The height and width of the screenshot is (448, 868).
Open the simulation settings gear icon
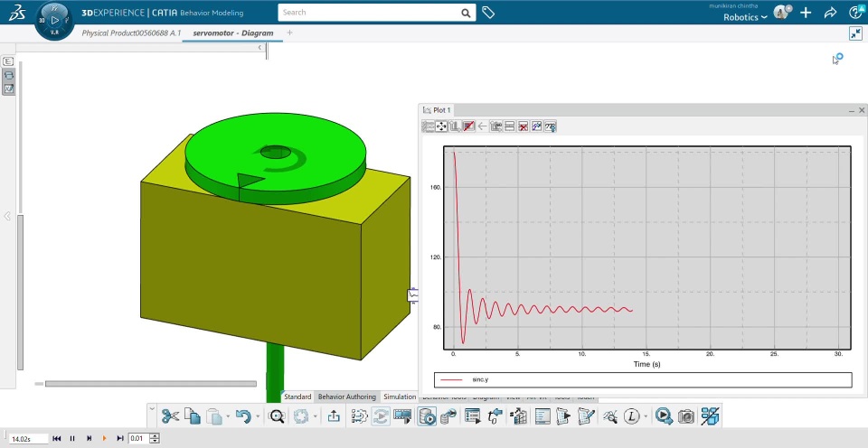click(360, 415)
